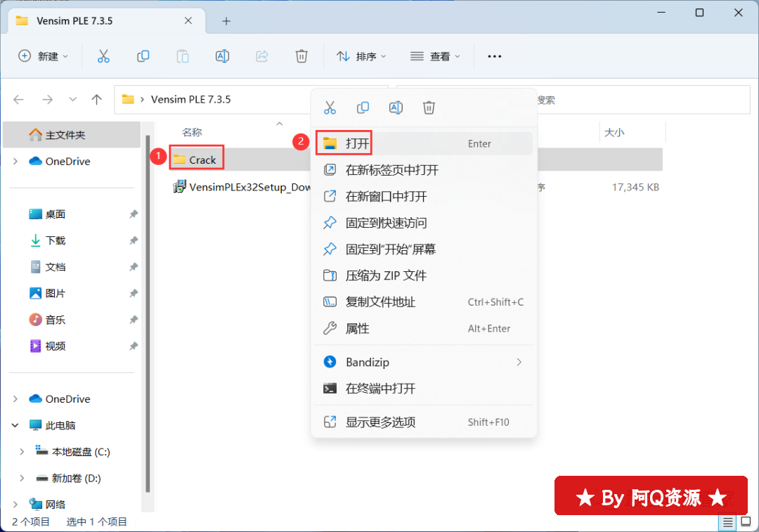Choose 压缩为 ZIP 文件 menu entry
This screenshot has width=759, height=532.
point(386,275)
